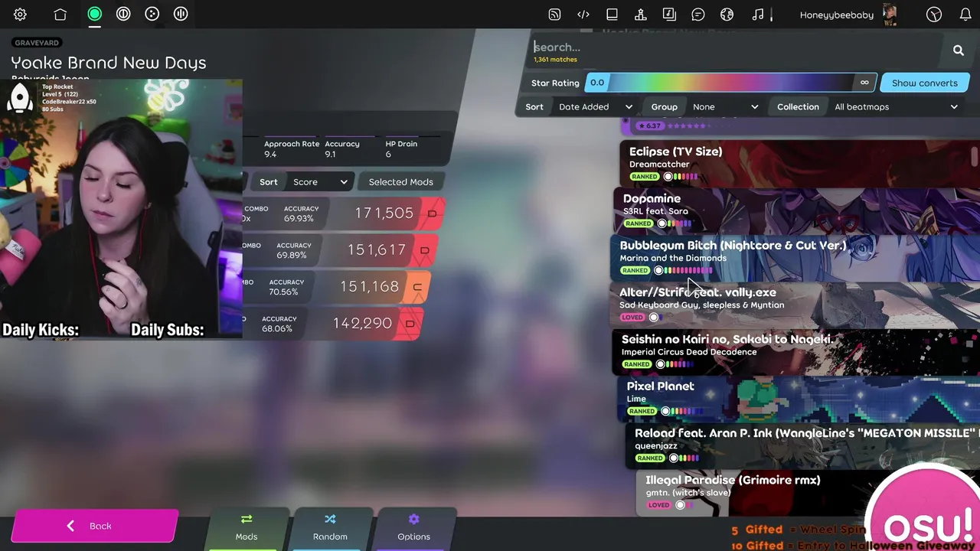Screen dimensions: 980x551
Task: Select Seishin no Kairi no, Sakebi to Nageki beatmap
Action: pos(796,351)
